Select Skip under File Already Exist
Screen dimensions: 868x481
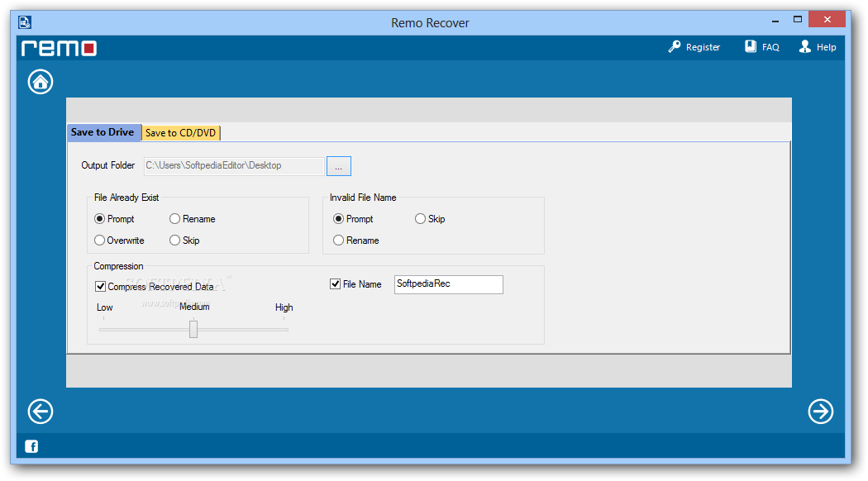pyautogui.click(x=175, y=240)
